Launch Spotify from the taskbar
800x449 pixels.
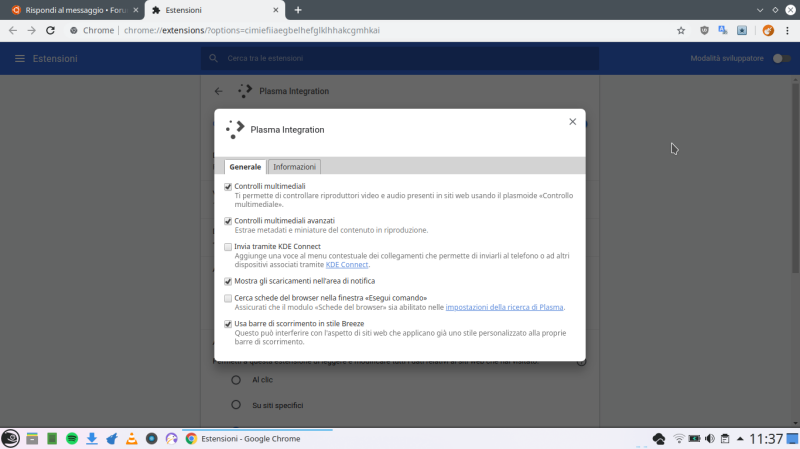[x=72, y=438]
